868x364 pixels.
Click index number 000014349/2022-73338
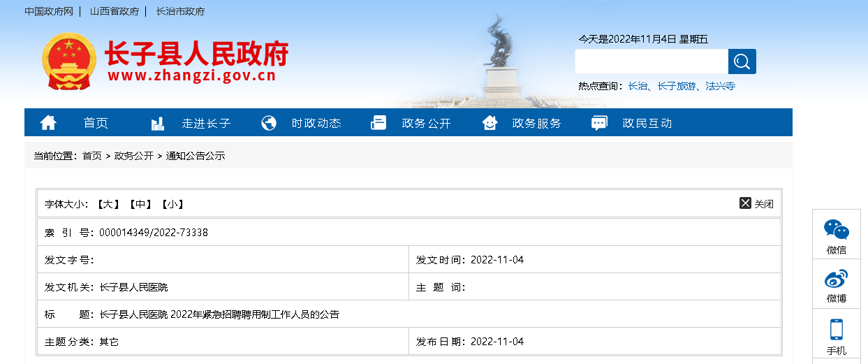154,232
